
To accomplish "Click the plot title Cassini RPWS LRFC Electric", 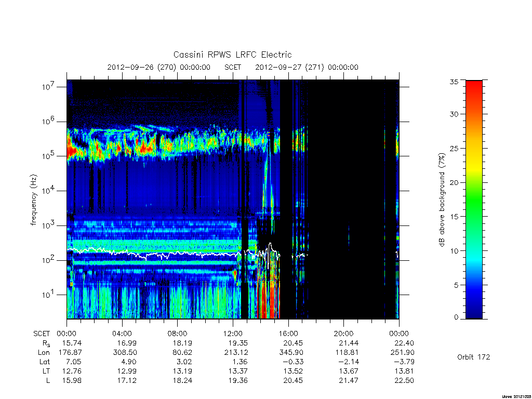I will [x=232, y=55].
